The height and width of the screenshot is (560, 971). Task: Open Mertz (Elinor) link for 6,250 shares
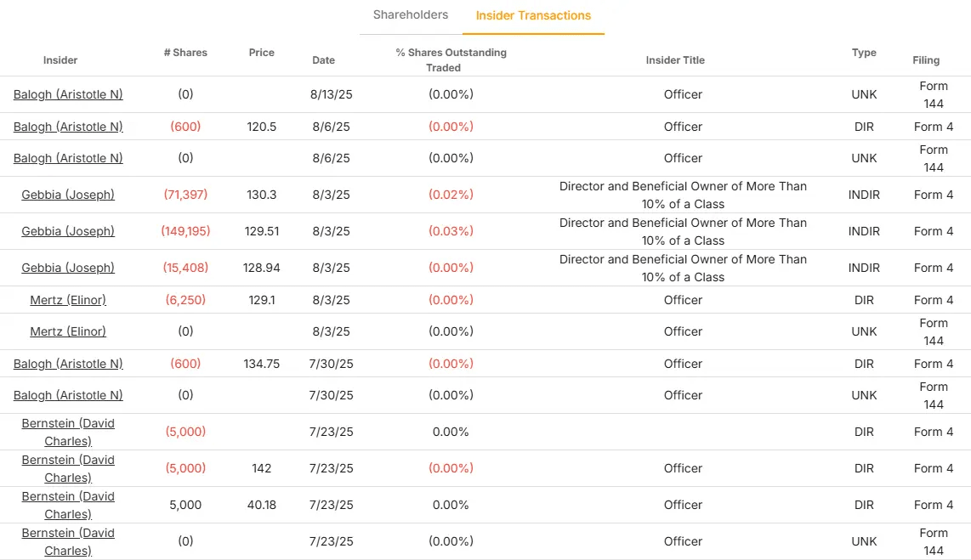(x=68, y=300)
